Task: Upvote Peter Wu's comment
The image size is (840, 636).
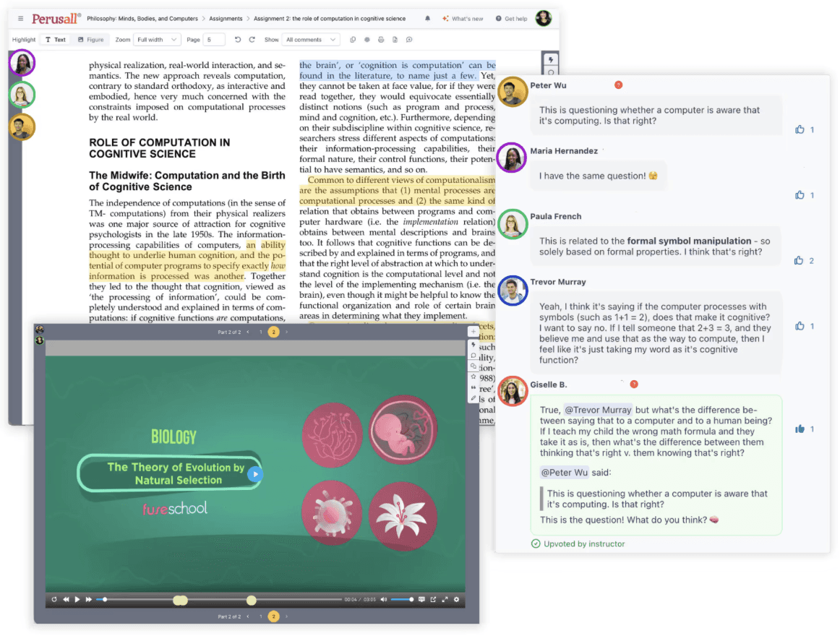Action: click(800, 129)
